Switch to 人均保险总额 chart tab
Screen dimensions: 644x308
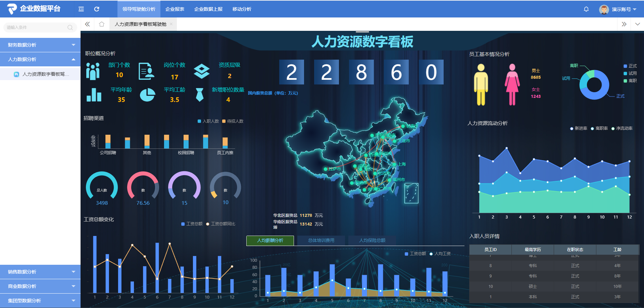[x=372, y=241]
